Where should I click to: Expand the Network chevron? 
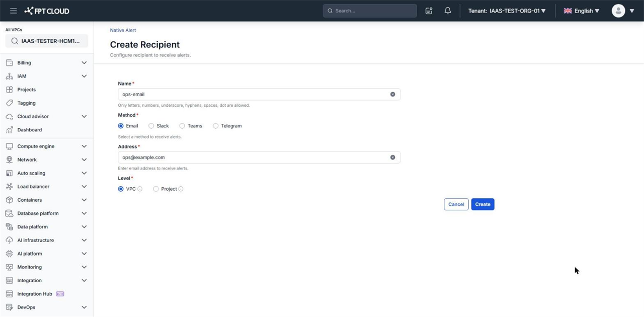(x=84, y=160)
